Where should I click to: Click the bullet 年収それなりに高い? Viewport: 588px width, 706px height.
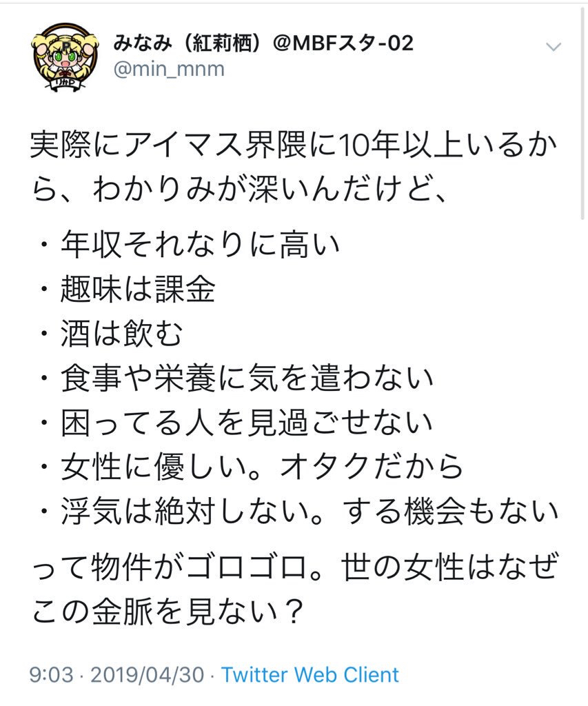point(200,245)
